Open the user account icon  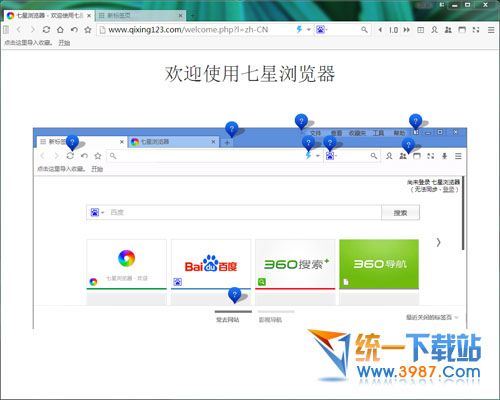click(x=434, y=30)
